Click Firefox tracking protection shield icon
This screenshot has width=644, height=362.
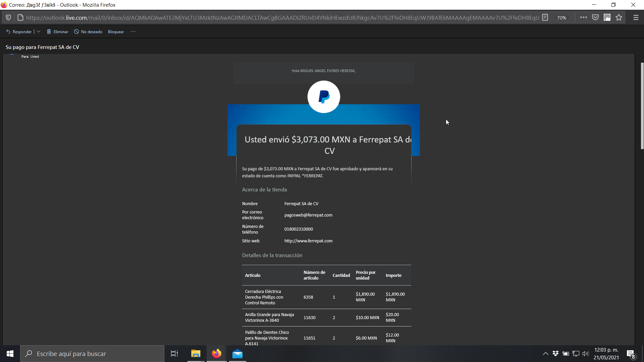click(x=8, y=18)
